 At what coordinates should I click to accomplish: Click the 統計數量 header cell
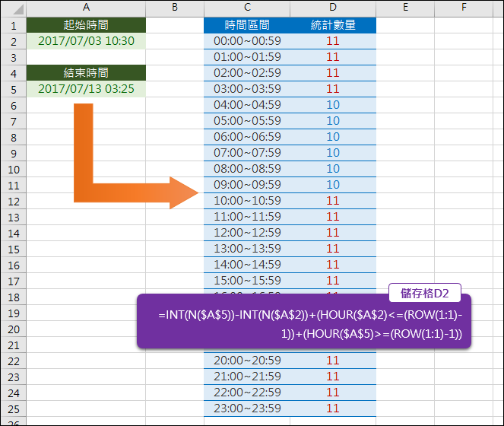tap(333, 25)
